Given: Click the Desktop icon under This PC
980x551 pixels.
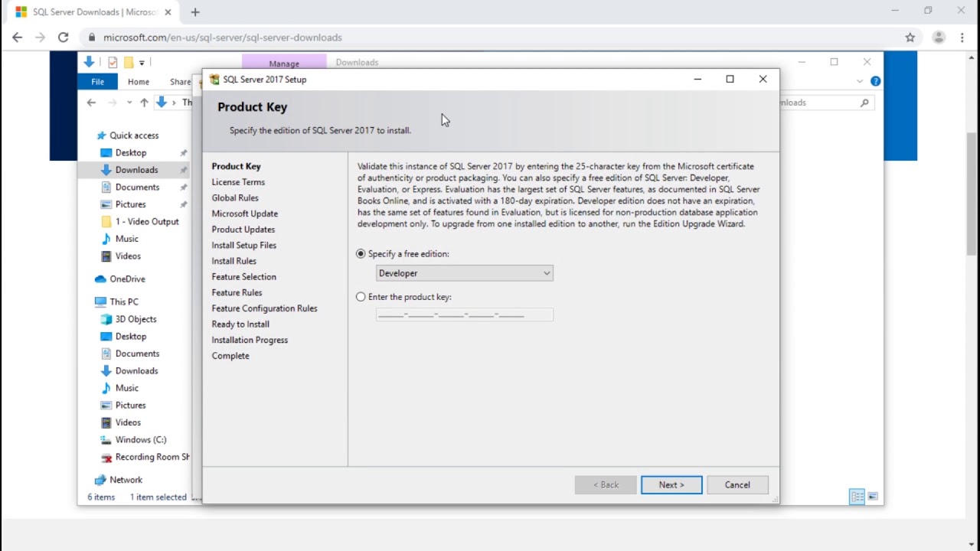Looking at the screenshot, I should (106, 337).
